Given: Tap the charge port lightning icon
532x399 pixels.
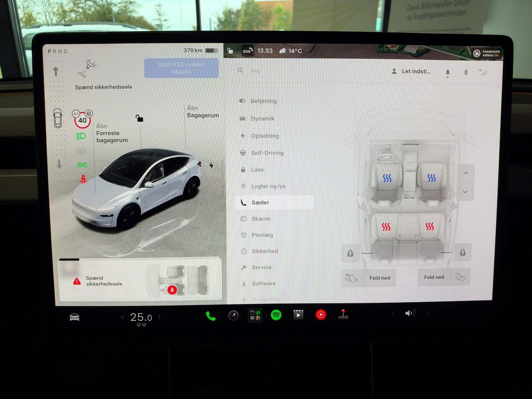Looking at the screenshot, I should [x=211, y=165].
